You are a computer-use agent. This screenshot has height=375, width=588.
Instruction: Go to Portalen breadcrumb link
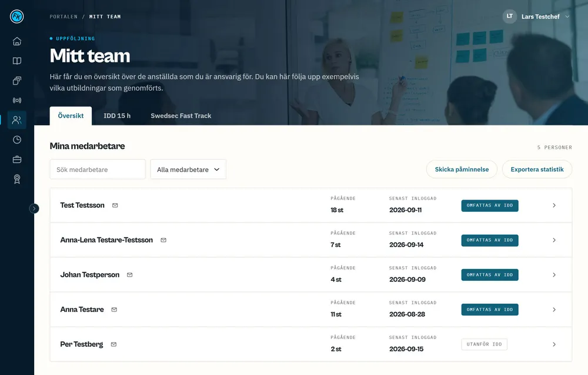64,16
